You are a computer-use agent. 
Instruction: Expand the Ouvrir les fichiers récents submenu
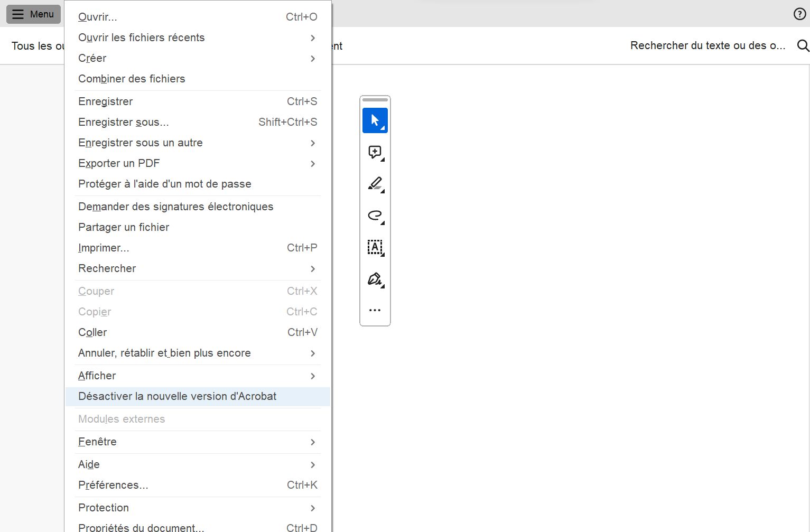click(141, 38)
